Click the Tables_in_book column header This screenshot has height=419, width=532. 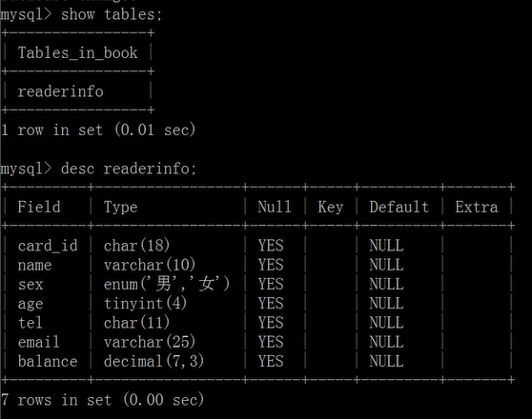pos(77,53)
